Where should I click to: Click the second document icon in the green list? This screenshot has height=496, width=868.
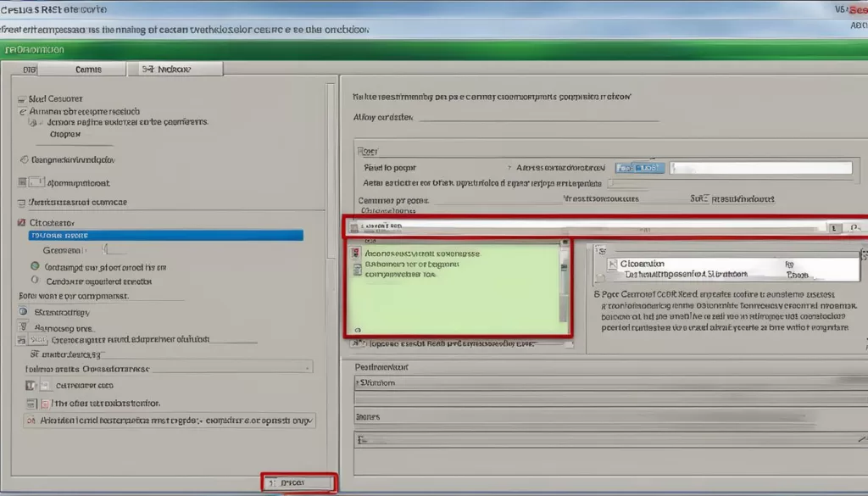pyautogui.click(x=358, y=270)
